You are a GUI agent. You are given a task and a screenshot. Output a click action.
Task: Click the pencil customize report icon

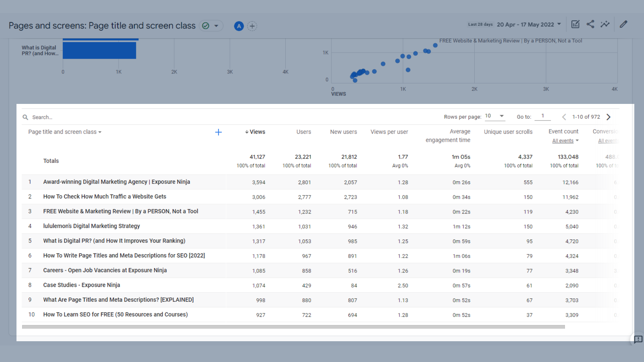[x=624, y=24]
